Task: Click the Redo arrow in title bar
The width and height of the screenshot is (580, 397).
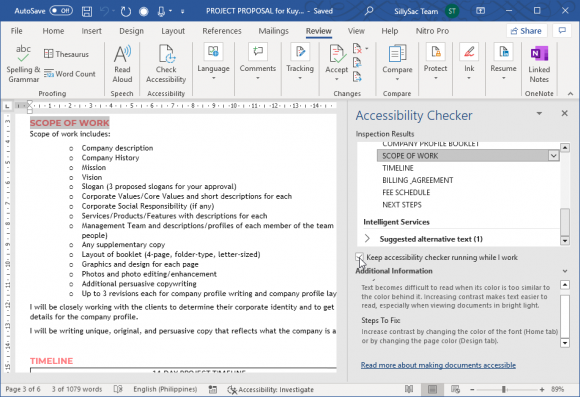Action: pyautogui.click(x=126, y=11)
